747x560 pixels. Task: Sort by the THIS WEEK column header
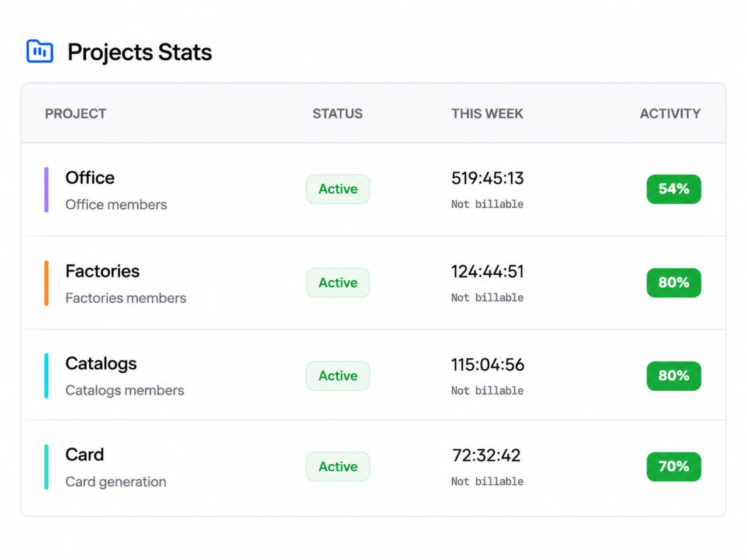[487, 114]
